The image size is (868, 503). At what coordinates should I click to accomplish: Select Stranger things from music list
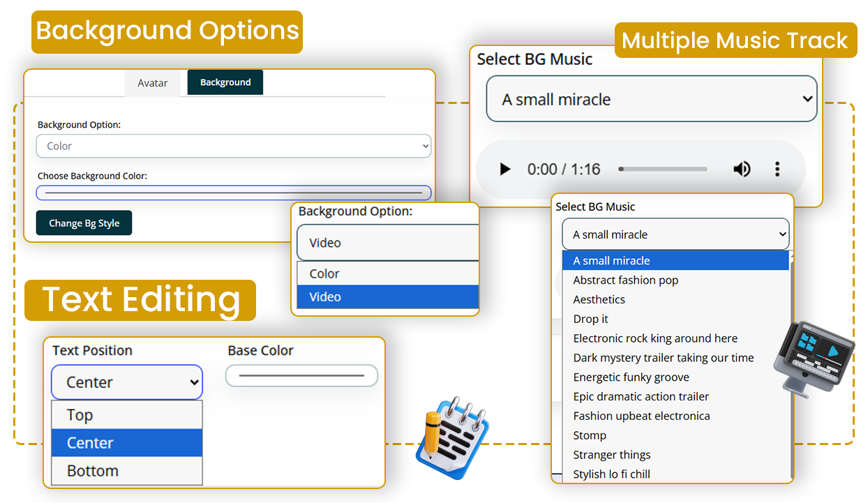coord(612,455)
